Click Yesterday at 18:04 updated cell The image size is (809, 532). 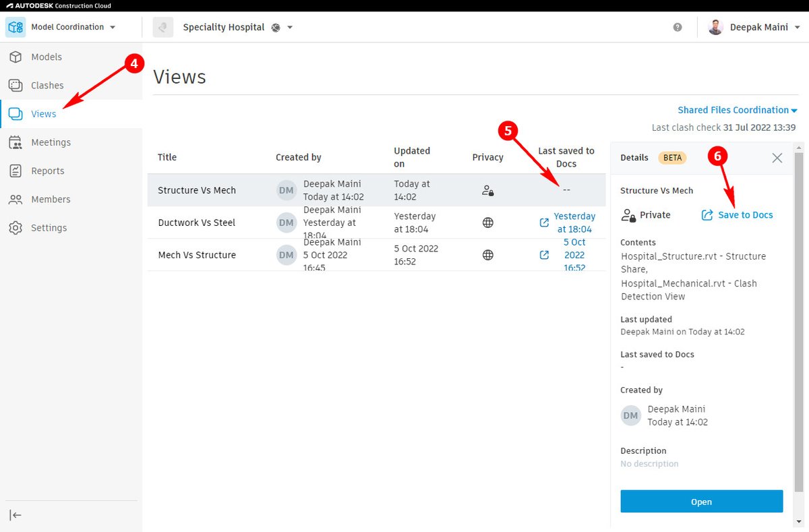415,223
